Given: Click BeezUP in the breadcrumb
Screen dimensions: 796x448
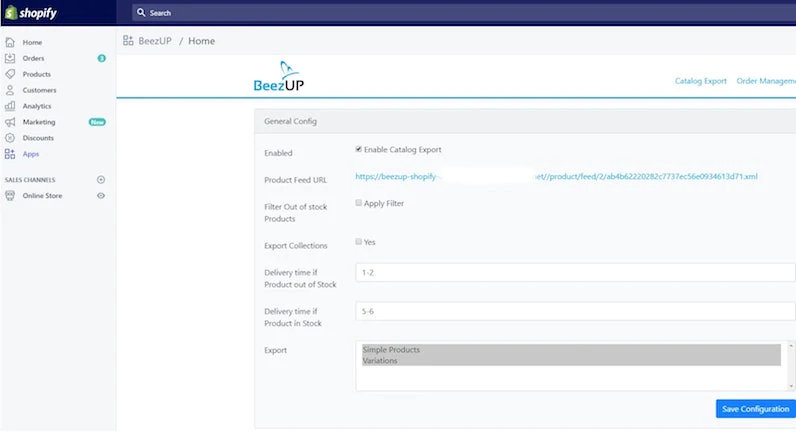Looking at the screenshot, I should (x=155, y=41).
